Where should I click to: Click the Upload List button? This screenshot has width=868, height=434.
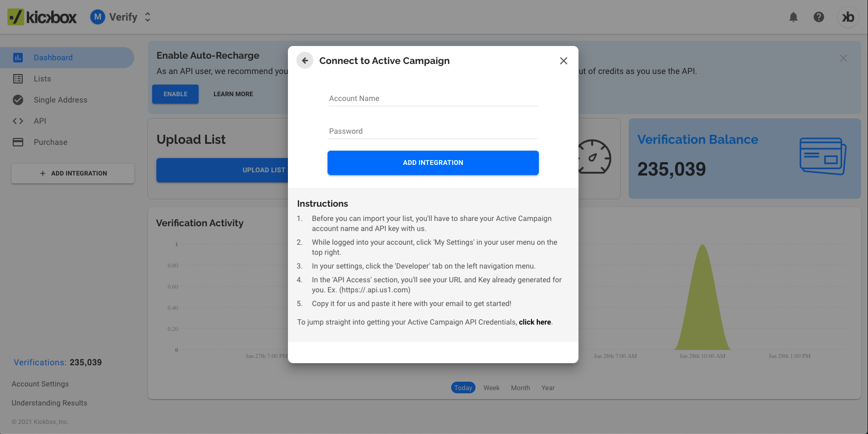click(x=222, y=170)
